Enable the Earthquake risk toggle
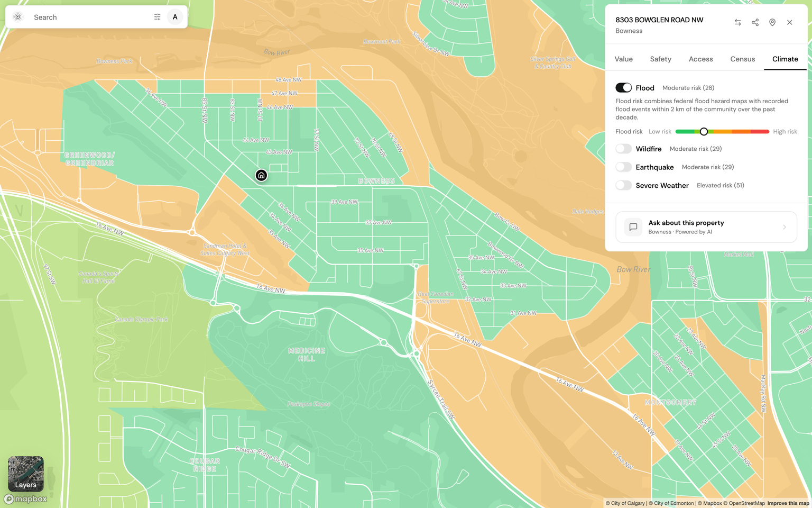This screenshot has height=508, width=812. 623,167
